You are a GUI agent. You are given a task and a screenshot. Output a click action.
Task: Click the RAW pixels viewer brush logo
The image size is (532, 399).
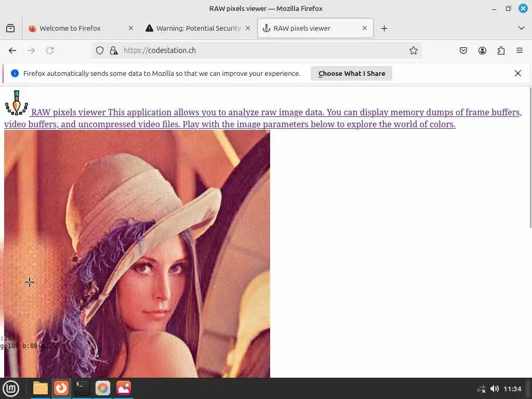click(16, 103)
